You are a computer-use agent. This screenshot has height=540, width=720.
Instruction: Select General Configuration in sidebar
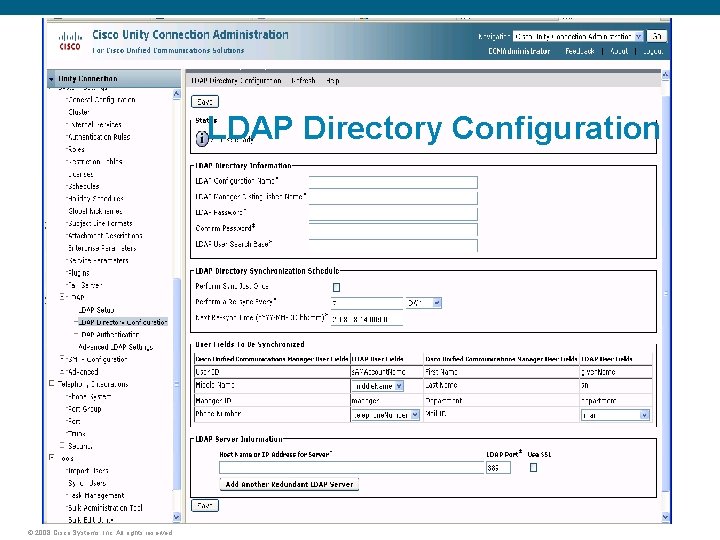pyautogui.click(x=102, y=100)
